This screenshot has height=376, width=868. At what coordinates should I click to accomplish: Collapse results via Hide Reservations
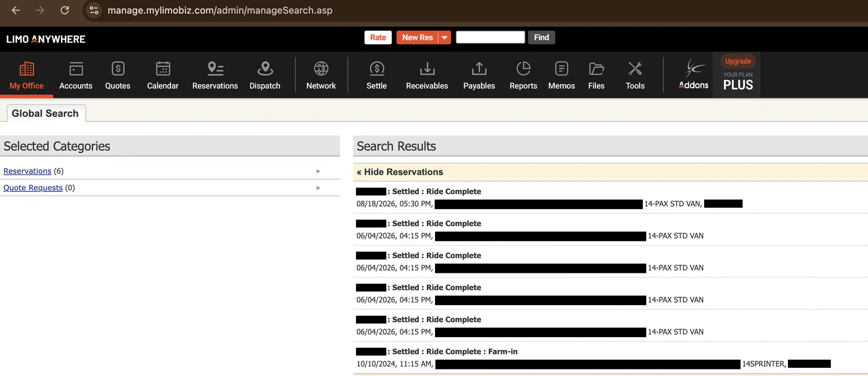[x=400, y=172]
